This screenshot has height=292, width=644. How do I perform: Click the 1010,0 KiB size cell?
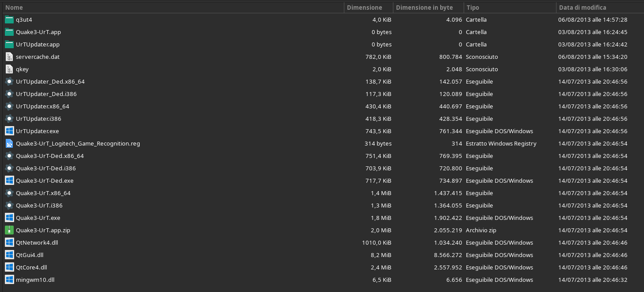click(x=377, y=242)
